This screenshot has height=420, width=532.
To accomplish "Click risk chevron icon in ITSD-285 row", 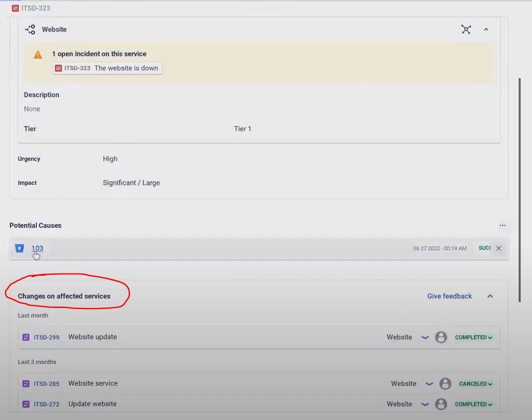I will pyautogui.click(x=429, y=384).
